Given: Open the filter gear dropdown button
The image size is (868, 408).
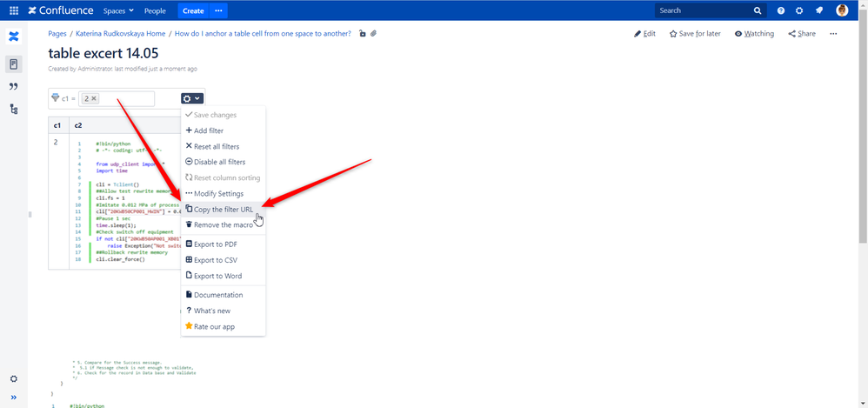Looking at the screenshot, I should (x=192, y=98).
